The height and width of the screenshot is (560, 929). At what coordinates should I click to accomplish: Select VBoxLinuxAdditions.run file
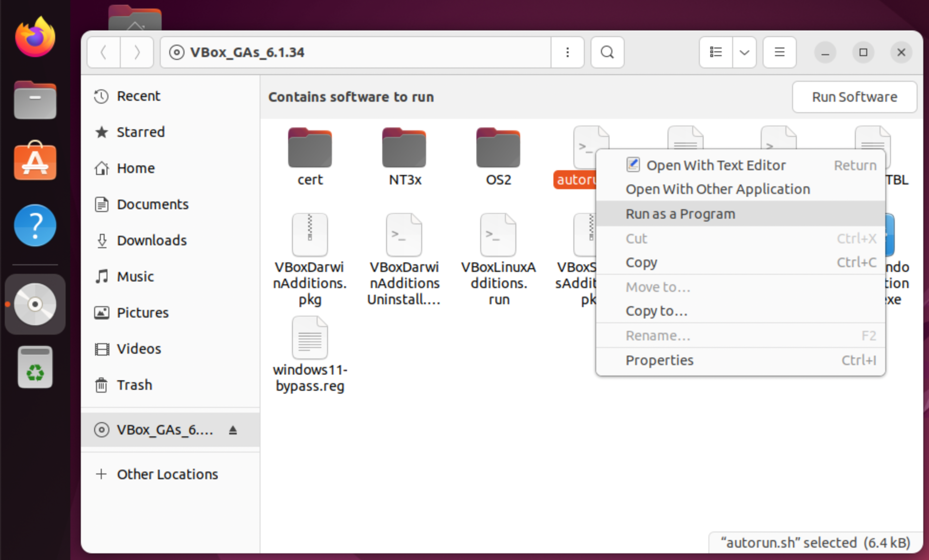(498, 260)
